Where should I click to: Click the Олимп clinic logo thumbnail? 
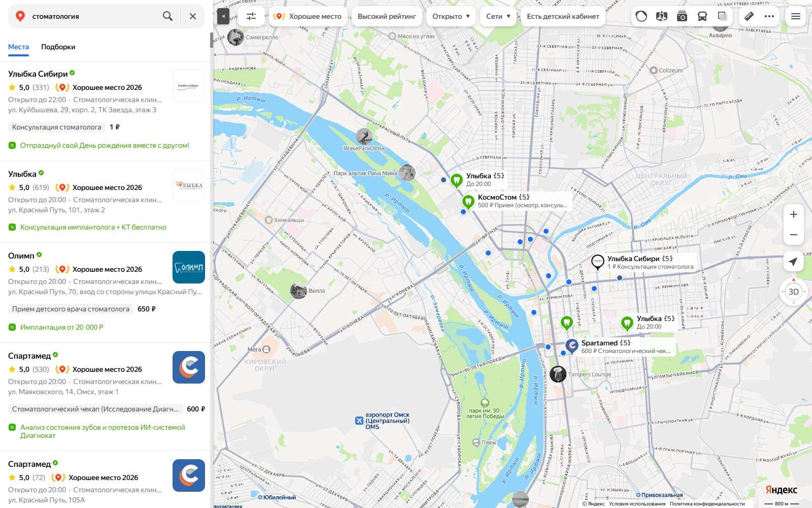click(189, 267)
